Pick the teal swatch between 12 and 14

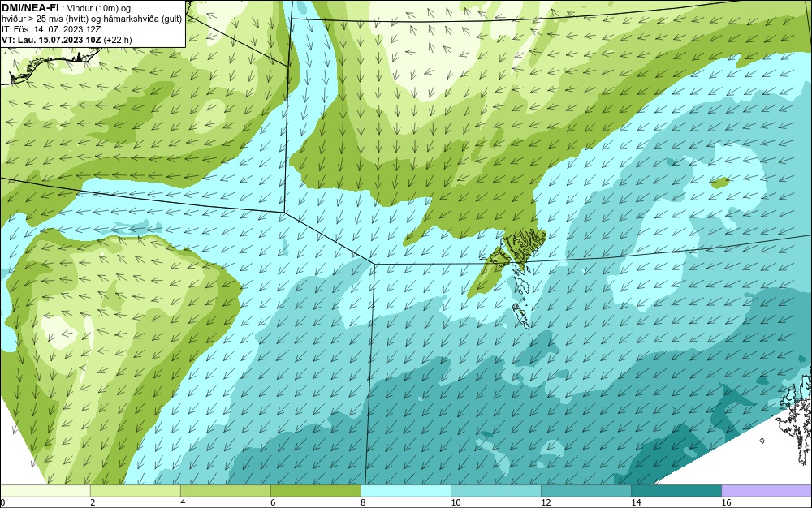586,490
